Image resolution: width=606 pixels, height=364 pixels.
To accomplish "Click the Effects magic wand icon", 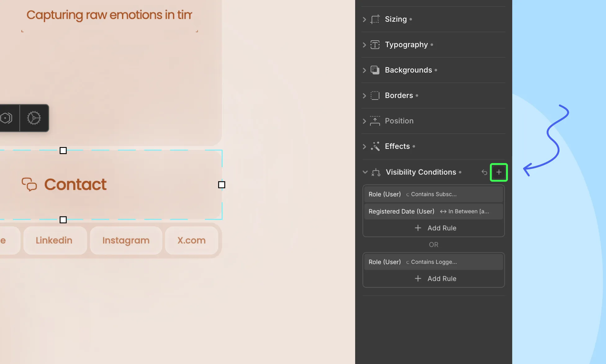I will pyautogui.click(x=375, y=146).
